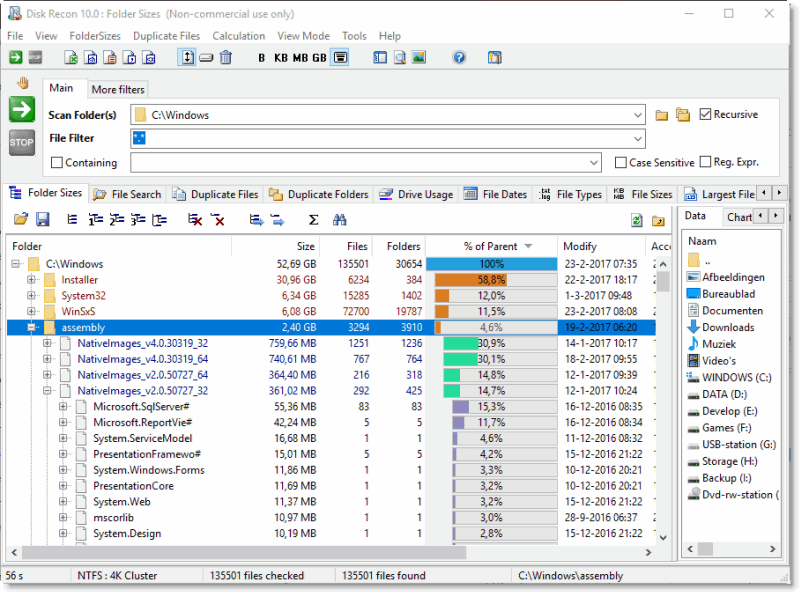This screenshot has width=800, height=593.
Task: Select WINDOWS (C:) drive in side panel
Action: 730,377
